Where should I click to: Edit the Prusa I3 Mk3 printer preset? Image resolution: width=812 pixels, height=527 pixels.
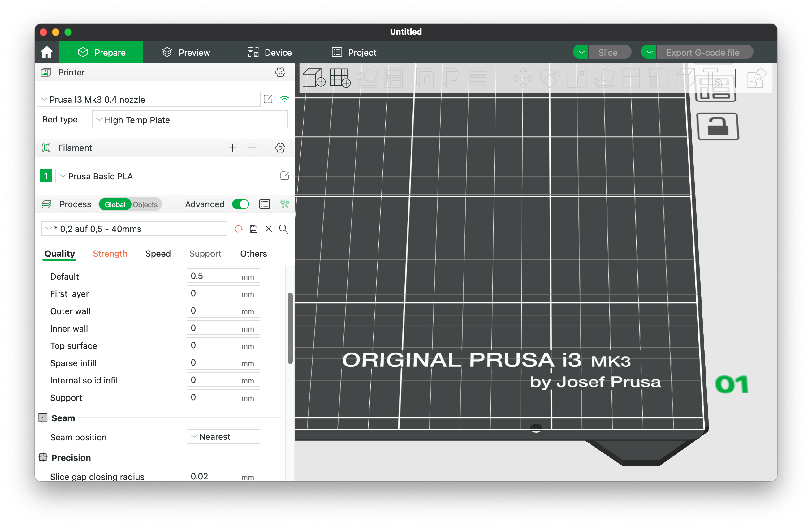click(268, 99)
